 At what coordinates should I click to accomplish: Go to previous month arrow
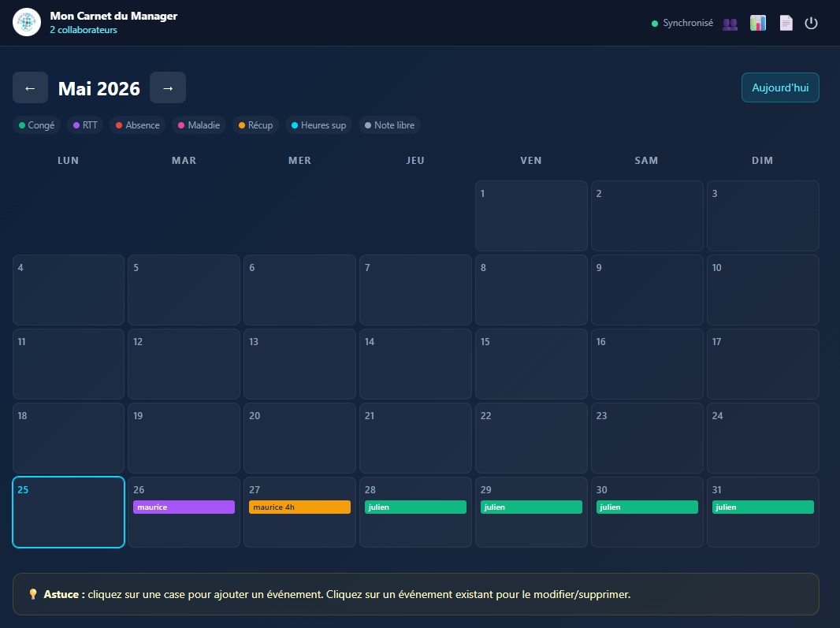(30, 87)
